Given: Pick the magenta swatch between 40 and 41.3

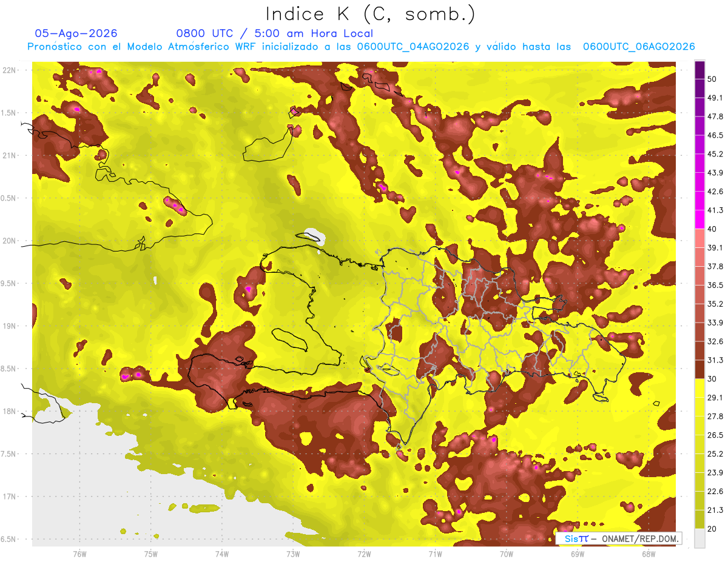Looking at the screenshot, I should click(700, 219).
